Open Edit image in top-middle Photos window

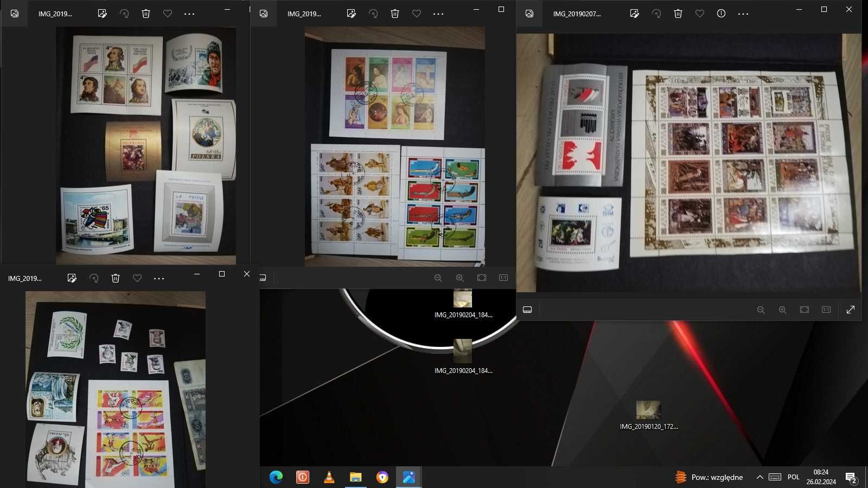click(352, 14)
